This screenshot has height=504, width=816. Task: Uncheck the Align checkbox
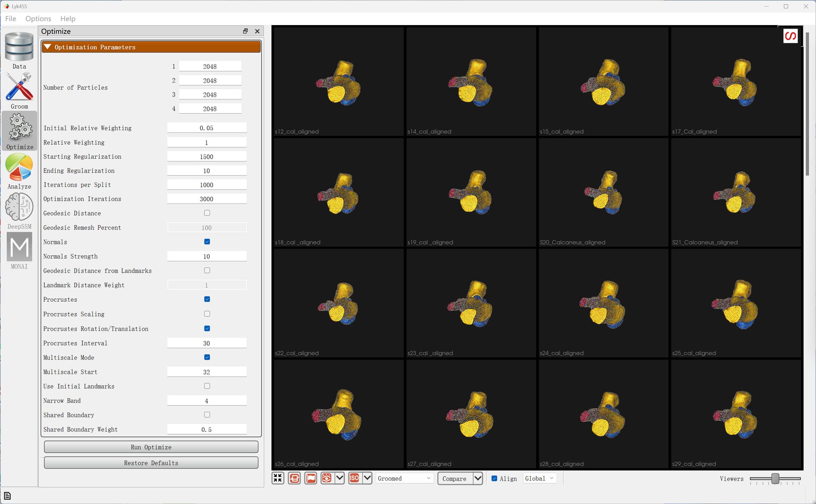pos(494,478)
